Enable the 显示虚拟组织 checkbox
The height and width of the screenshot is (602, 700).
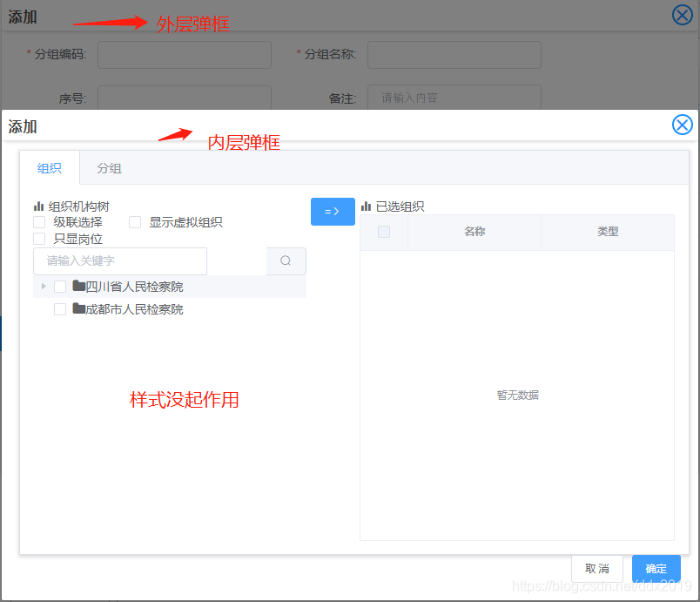[x=135, y=222]
